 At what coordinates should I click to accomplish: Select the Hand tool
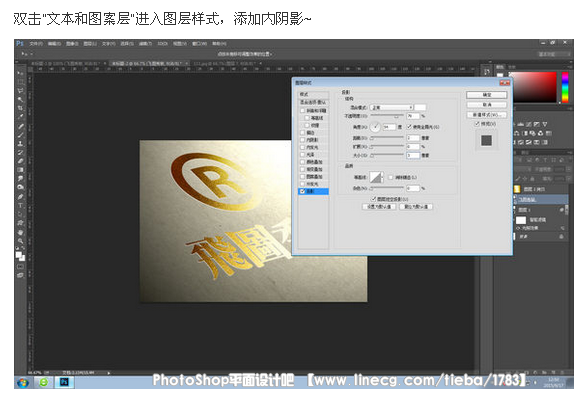(20, 232)
